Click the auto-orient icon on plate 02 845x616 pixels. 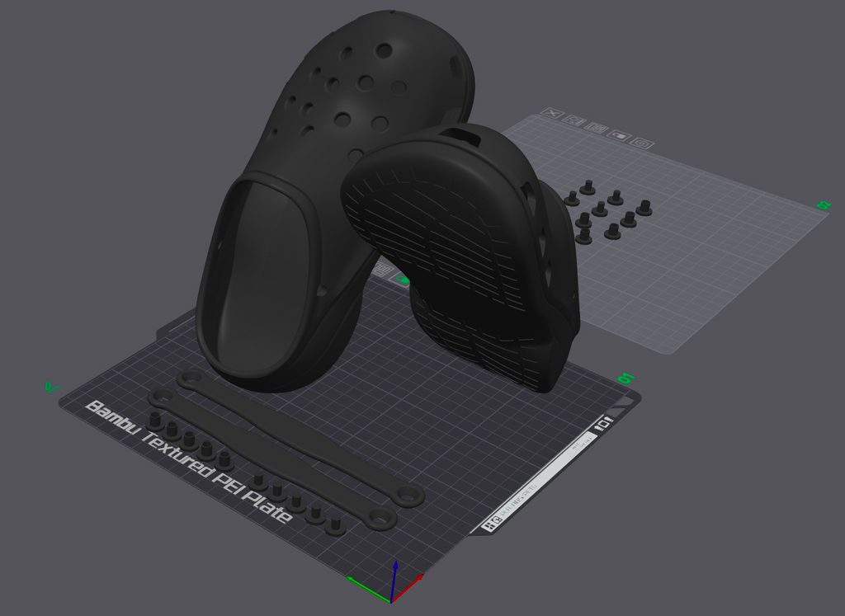(x=574, y=120)
